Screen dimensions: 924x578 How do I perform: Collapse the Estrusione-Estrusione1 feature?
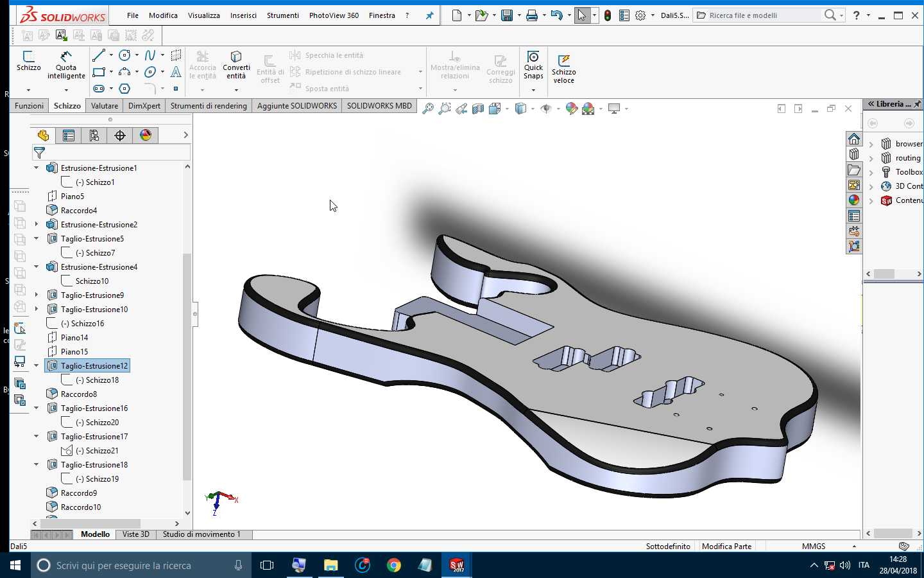pyautogui.click(x=37, y=168)
